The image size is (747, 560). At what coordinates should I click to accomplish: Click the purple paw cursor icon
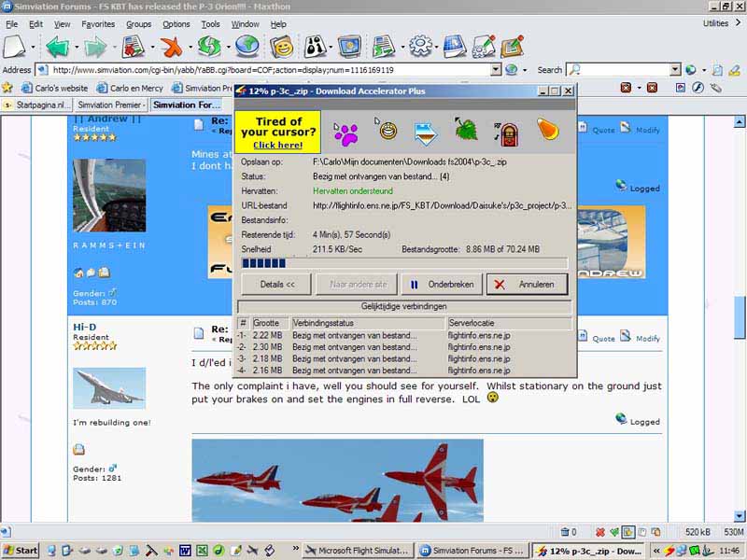tap(346, 133)
